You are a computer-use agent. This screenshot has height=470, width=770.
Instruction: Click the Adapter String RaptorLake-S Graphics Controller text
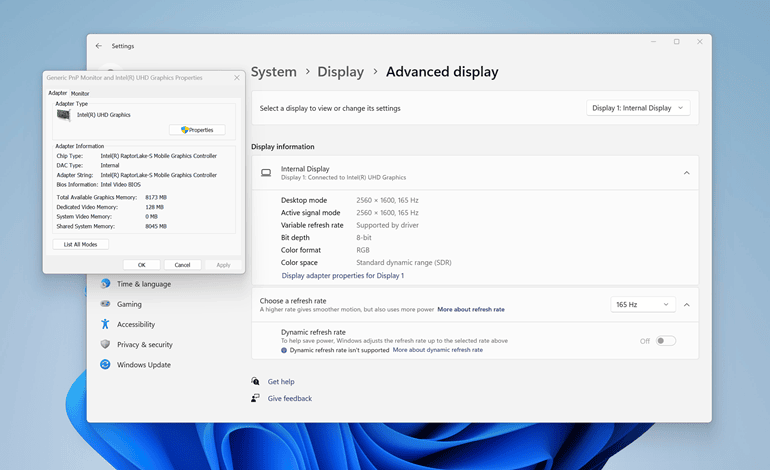click(159, 175)
